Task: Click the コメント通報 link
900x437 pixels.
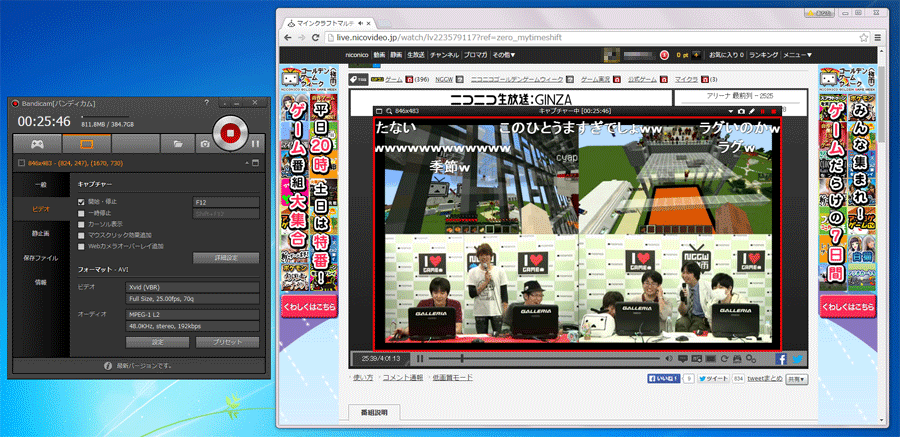Action: [x=403, y=377]
